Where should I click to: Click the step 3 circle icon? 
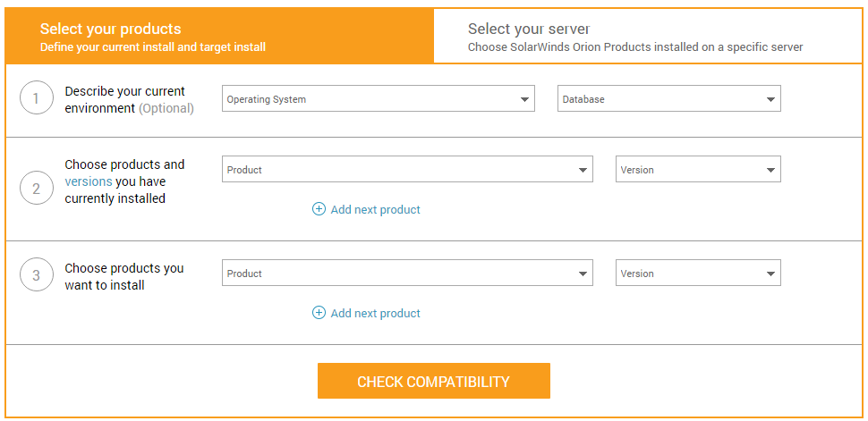coord(36,275)
